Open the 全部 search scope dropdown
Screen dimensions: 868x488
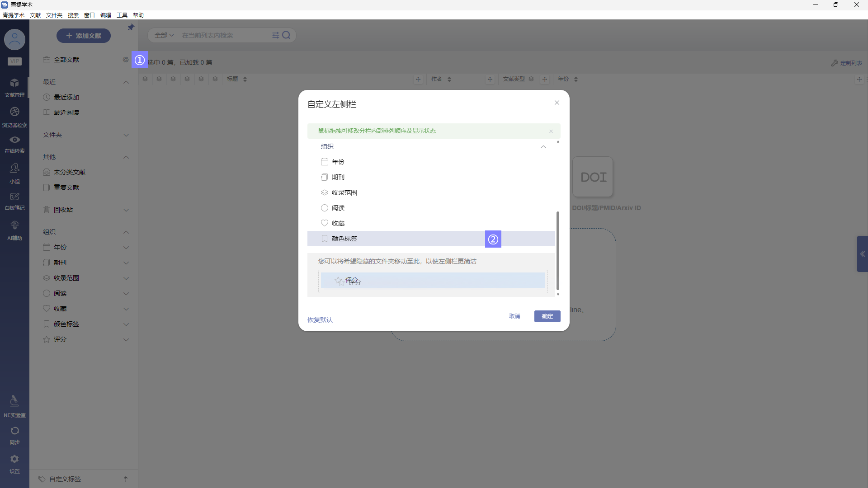(164, 35)
